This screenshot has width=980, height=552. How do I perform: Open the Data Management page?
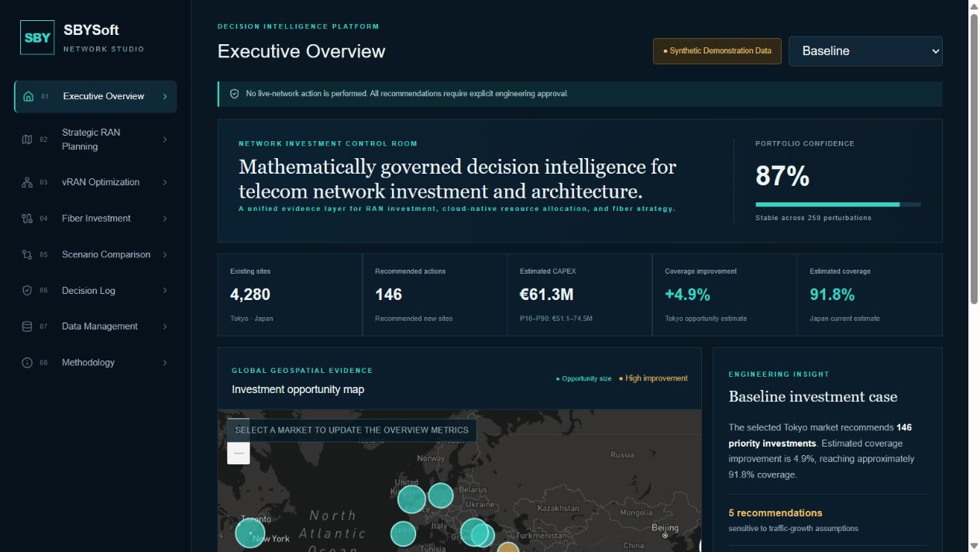(95, 326)
